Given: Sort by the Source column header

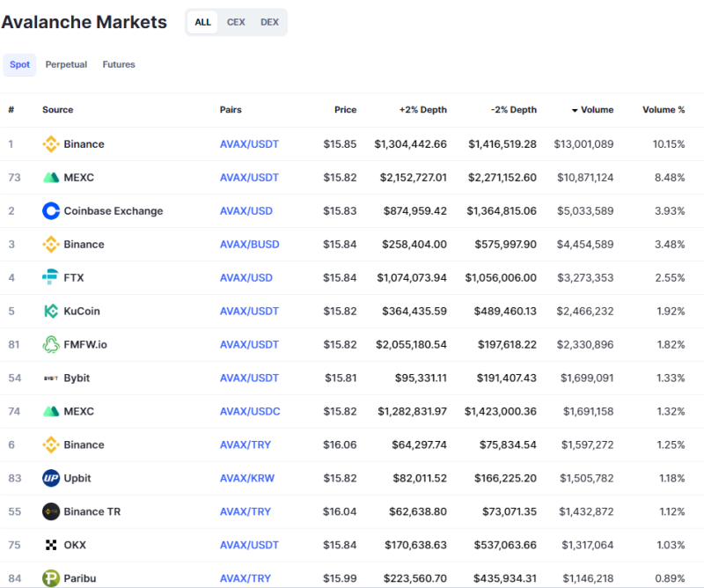Looking at the screenshot, I should pyautogui.click(x=57, y=110).
